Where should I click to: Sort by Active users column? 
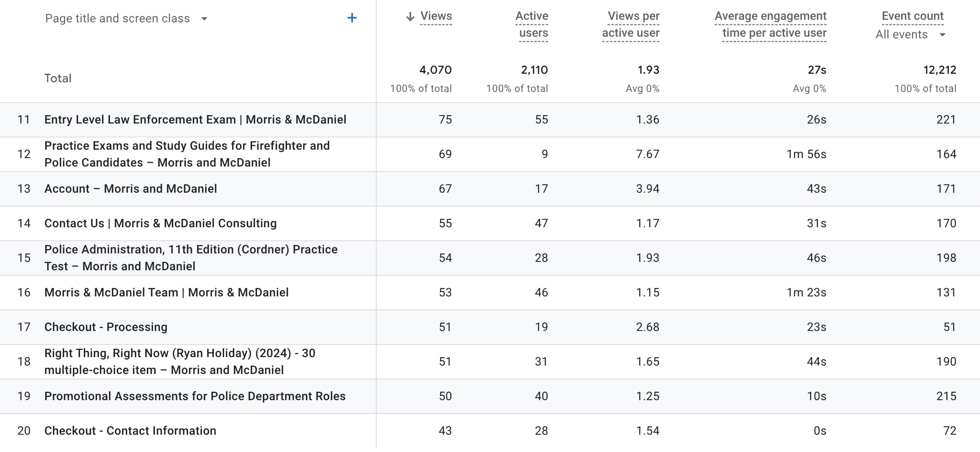pos(533,24)
